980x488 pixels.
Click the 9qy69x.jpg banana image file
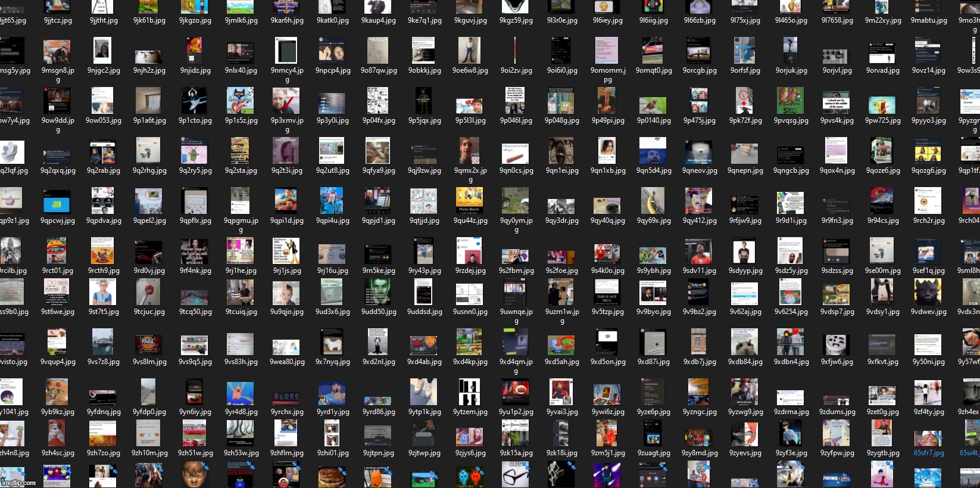coord(653,202)
